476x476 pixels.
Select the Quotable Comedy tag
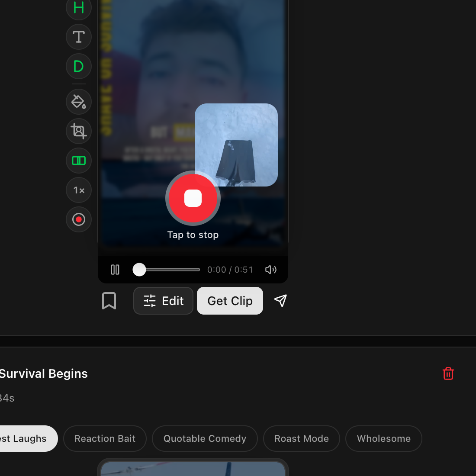pos(205,438)
